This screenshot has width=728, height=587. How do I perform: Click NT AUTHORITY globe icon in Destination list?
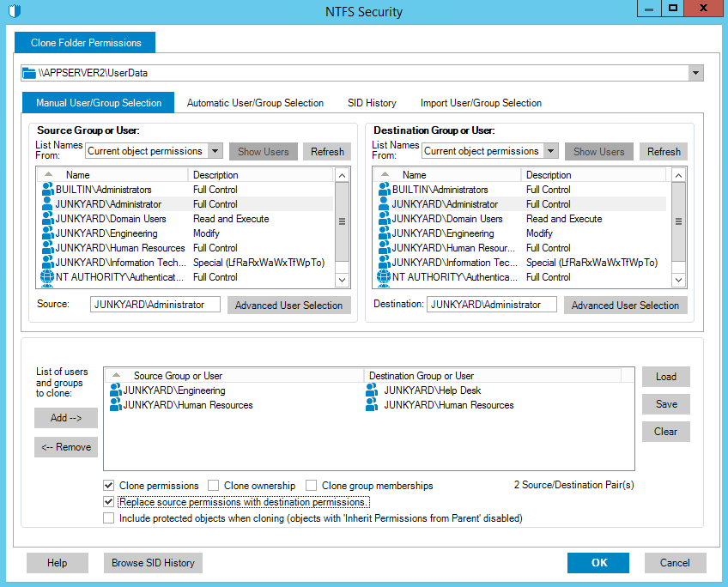tap(384, 277)
